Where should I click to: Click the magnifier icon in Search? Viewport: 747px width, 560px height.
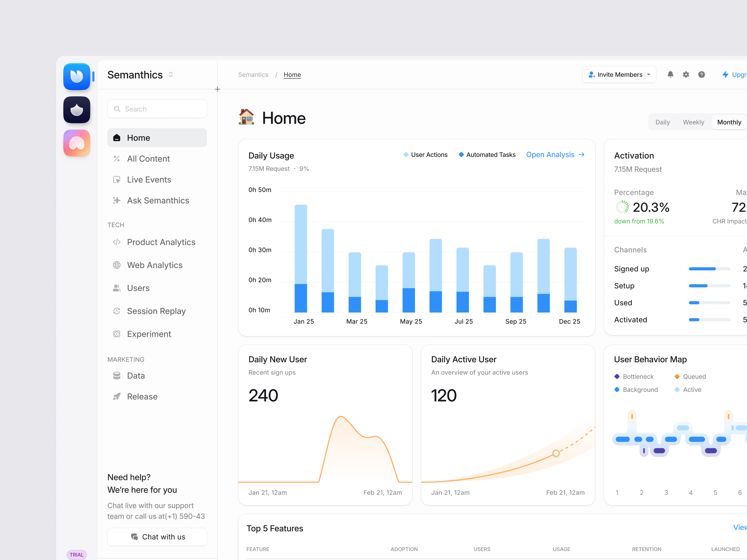(117, 109)
